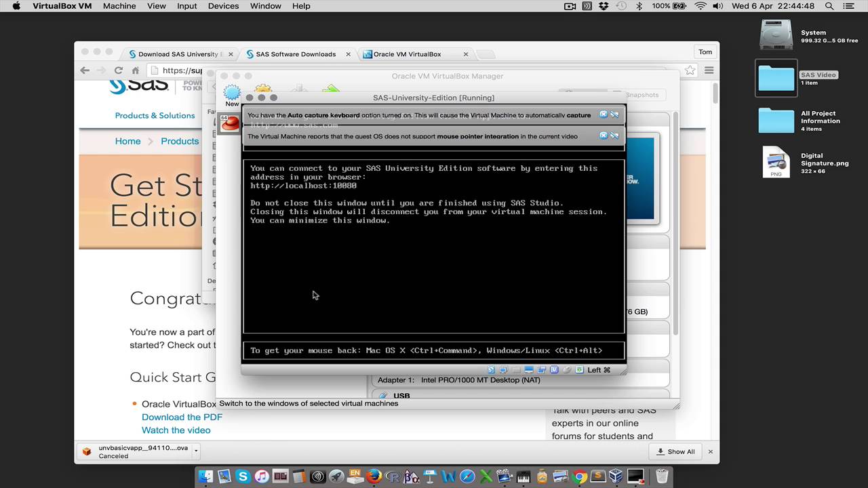Switch to SAS Software Downloads tab
The height and width of the screenshot is (488, 868).
coord(297,54)
